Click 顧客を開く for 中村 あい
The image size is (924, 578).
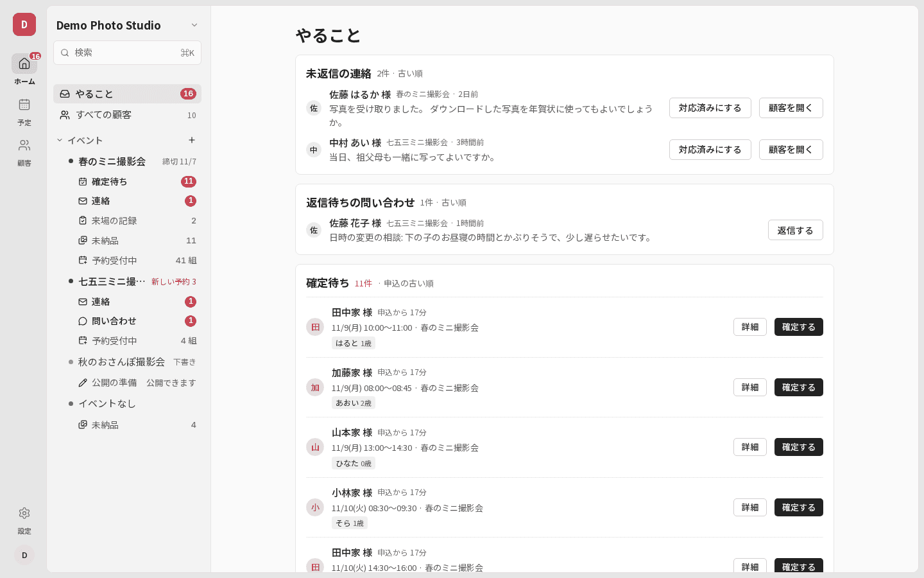(791, 150)
